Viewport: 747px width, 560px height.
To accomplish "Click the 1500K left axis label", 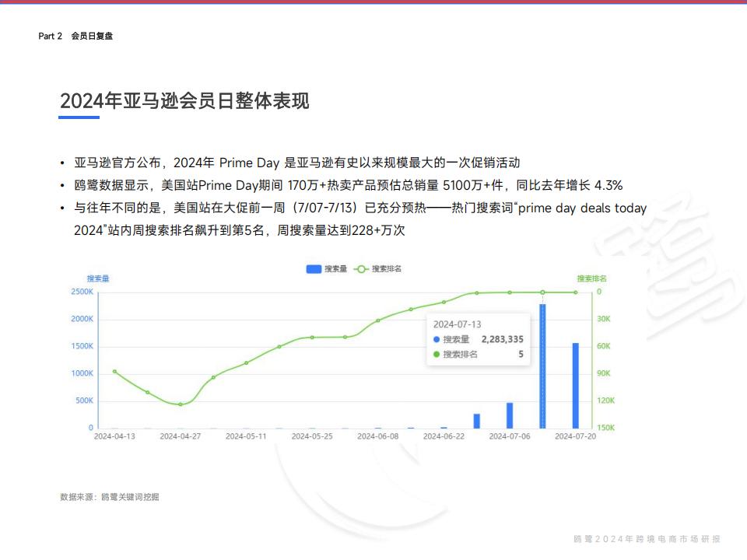I will point(82,346).
